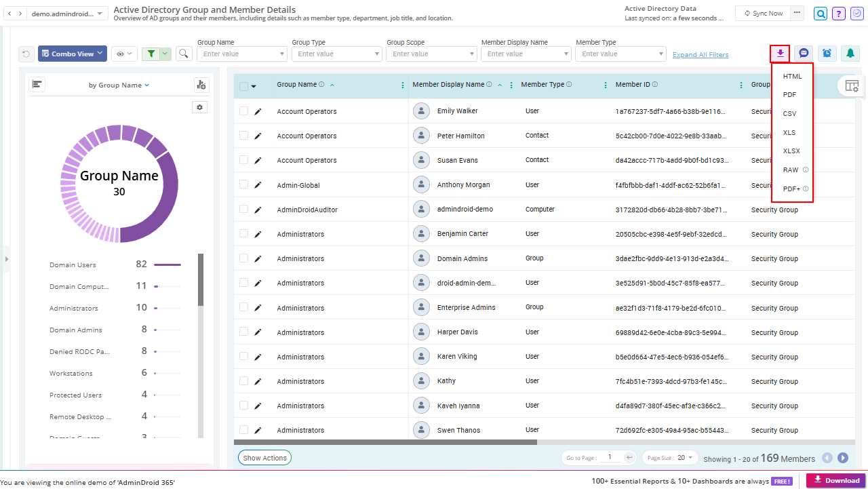Click the Group Name info icon

[321, 85]
